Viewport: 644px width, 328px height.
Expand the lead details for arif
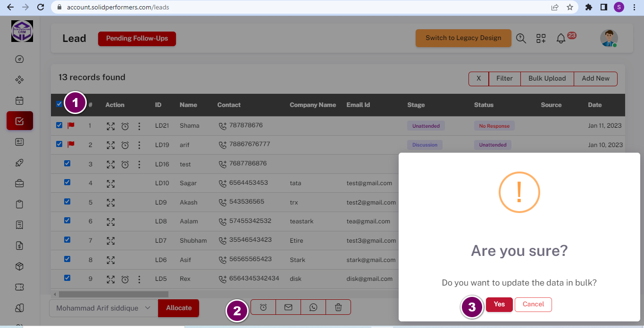(111, 145)
